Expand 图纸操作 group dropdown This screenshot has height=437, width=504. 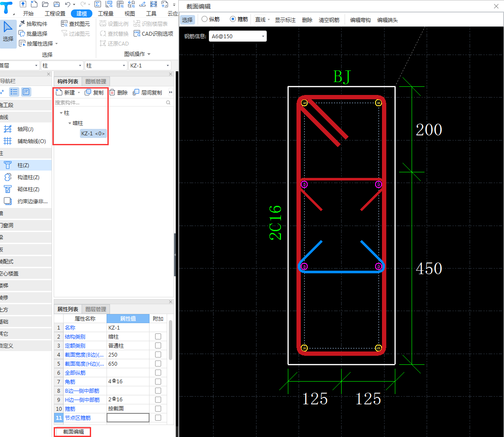tap(149, 54)
